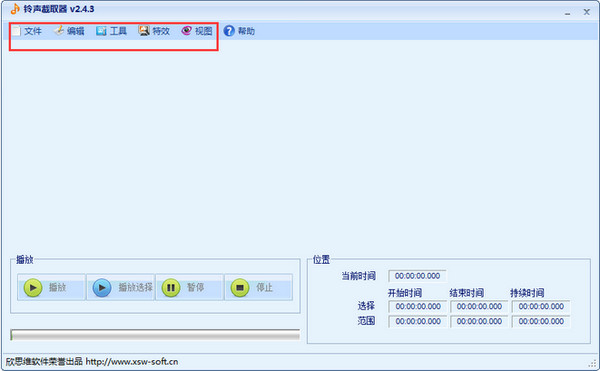Click the 当前时间 label
This screenshot has width=600, height=371.
click(359, 276)
